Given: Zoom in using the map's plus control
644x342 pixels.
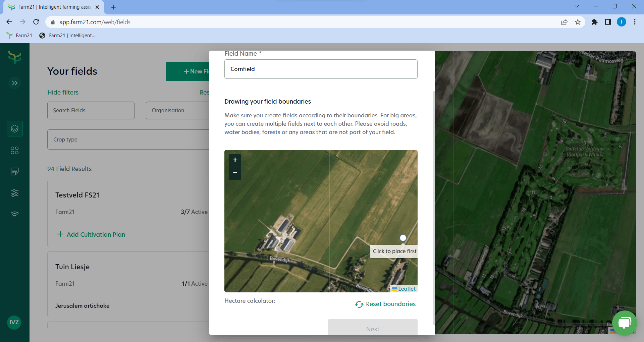Looking at the screenshot, I should [x=235, y=160].
